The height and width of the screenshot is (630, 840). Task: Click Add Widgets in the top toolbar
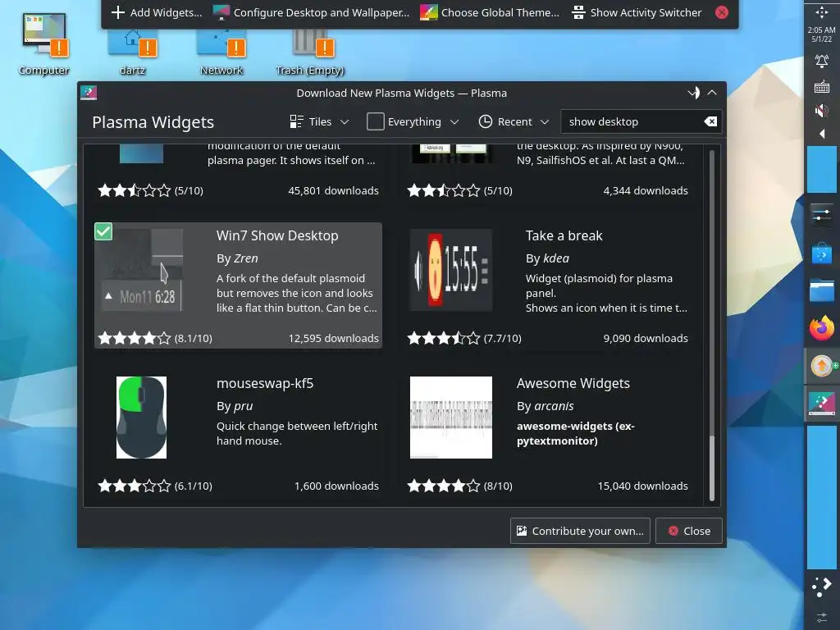point(157,12)
